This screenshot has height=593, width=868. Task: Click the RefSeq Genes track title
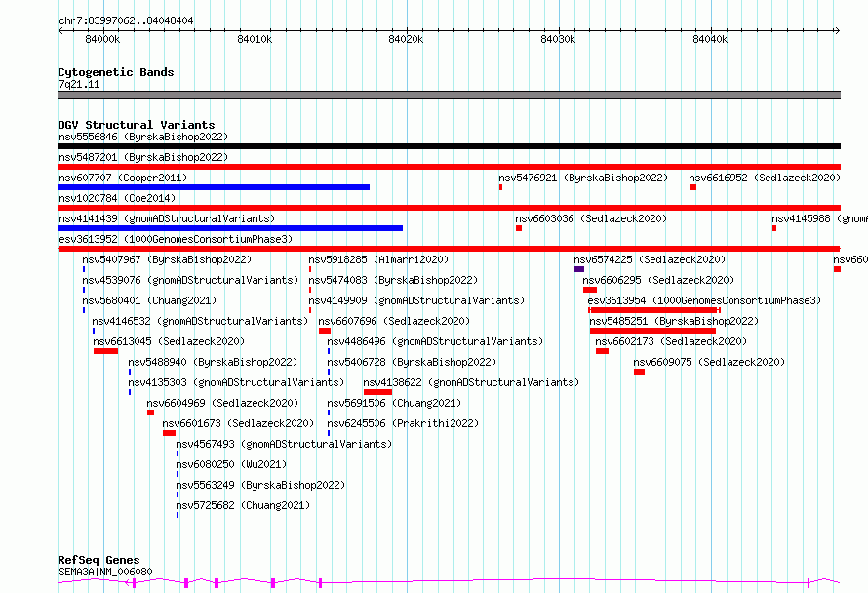point(99,561)
